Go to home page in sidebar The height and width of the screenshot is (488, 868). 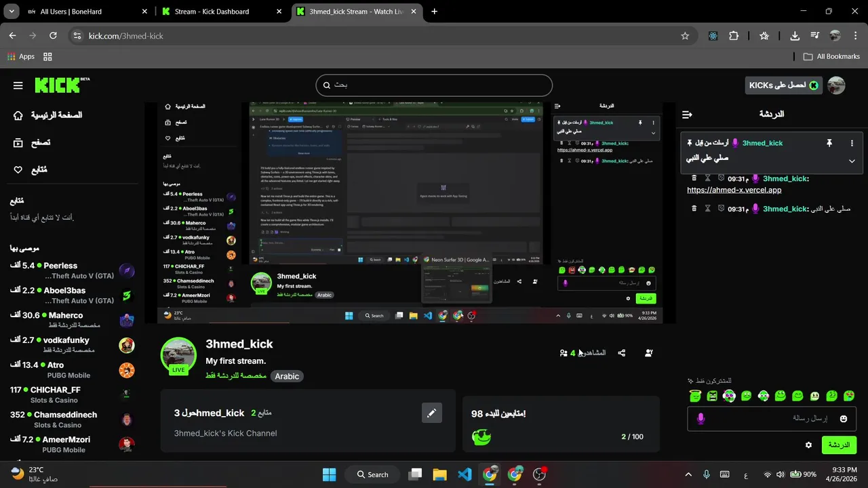(47, 115)
